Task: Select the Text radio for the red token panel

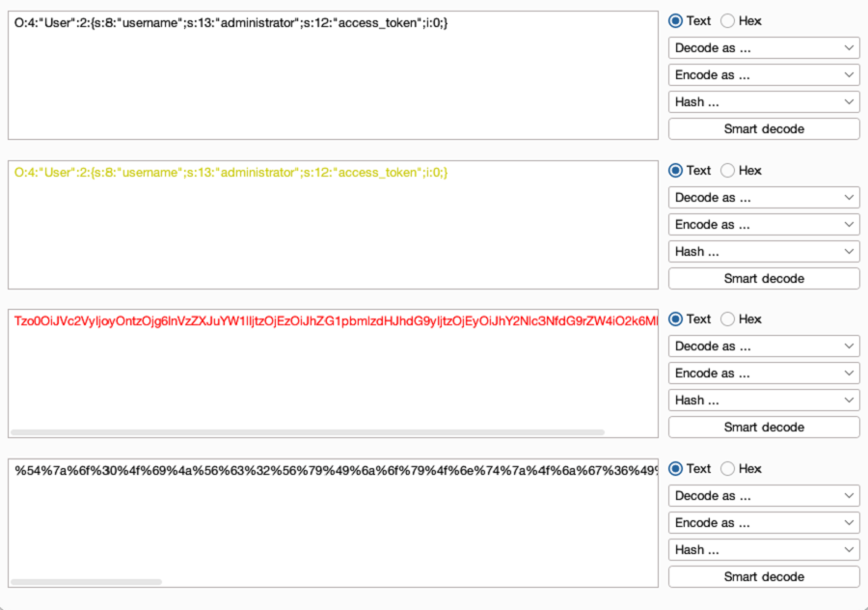Action: click(x=675, y=319)
